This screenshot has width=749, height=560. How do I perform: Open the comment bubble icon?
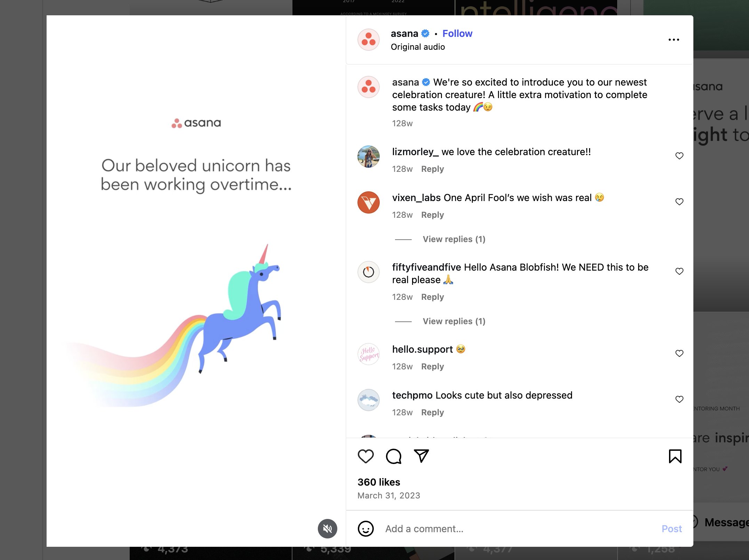tap(394, 456)
